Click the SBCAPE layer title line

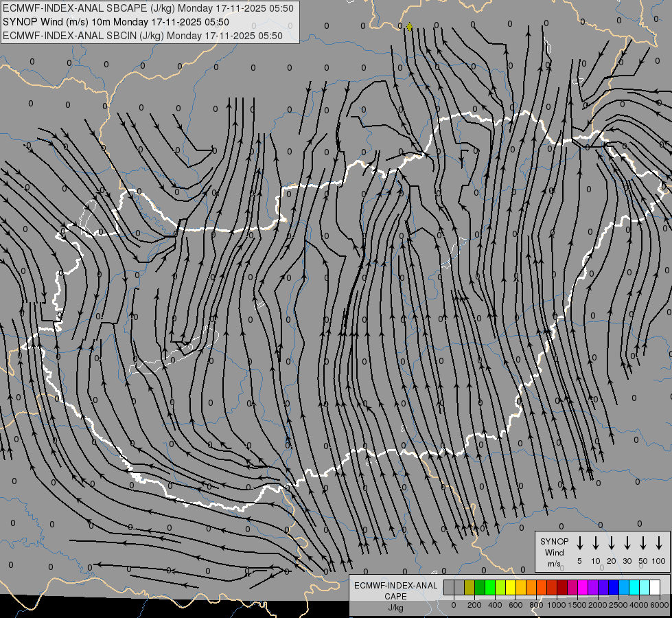tap(148, 8)
